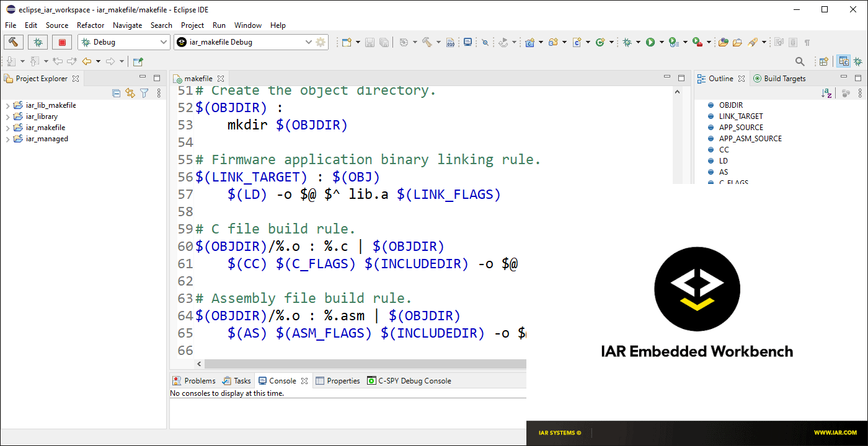Click the monitor terminal toolbar icon
This screenshot has width=868, height=446.
point(468,42)
